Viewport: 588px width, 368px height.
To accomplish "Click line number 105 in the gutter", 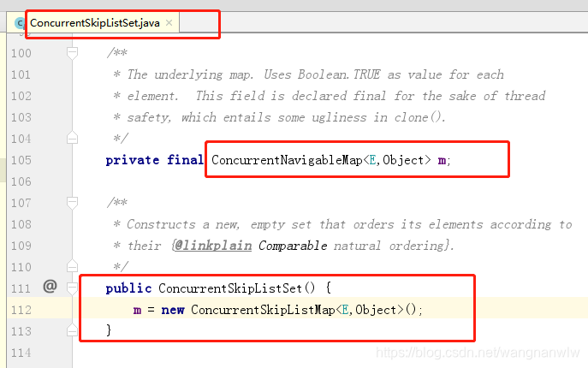I will coord(21,160).
